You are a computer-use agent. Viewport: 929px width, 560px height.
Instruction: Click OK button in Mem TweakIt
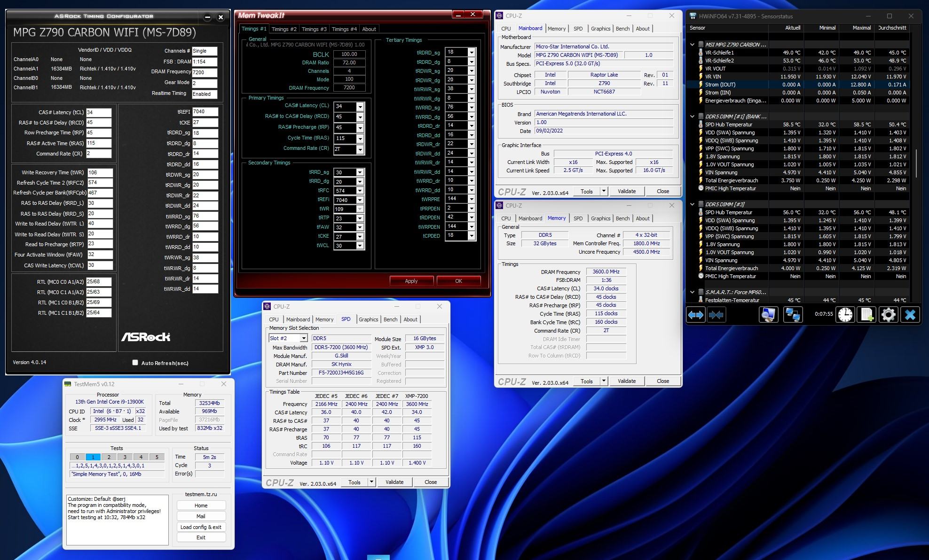(458, 281)
